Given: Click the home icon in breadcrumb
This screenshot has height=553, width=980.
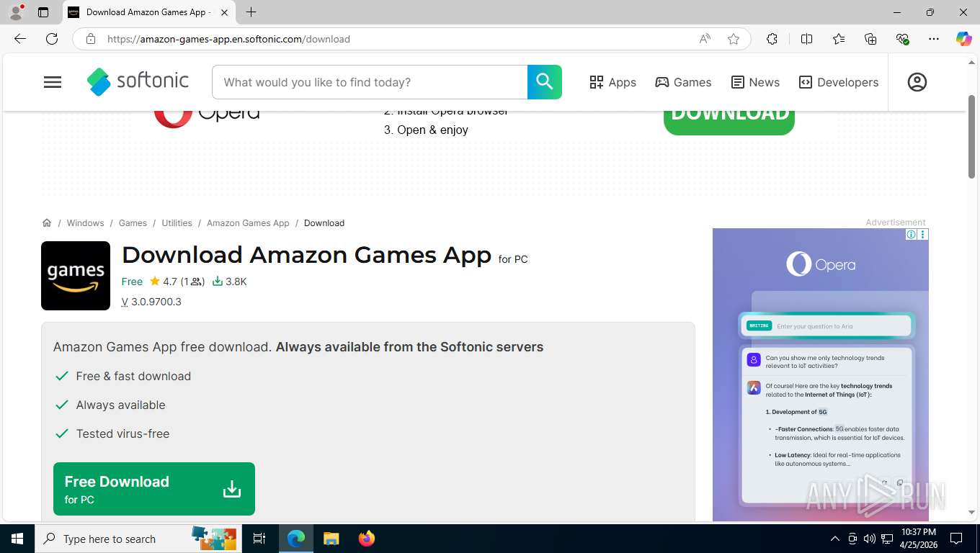Looking at the screenshot, I should 47,223.
